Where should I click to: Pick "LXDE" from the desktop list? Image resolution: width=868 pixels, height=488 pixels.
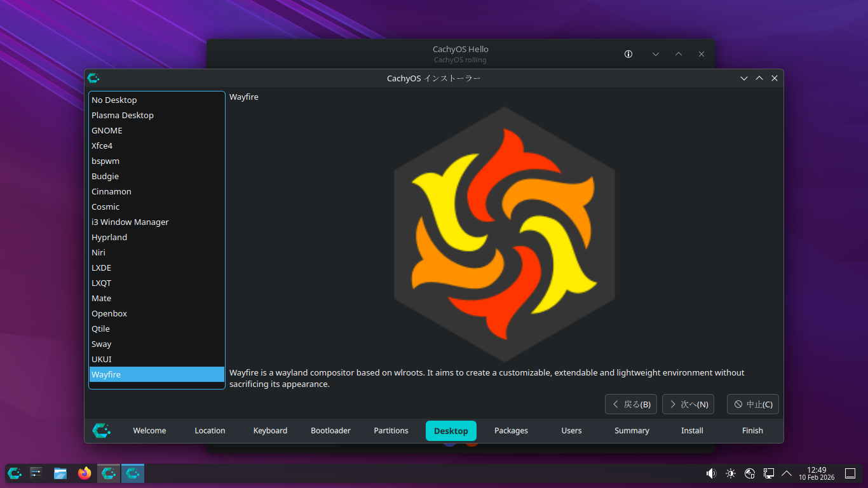(157, 268)
